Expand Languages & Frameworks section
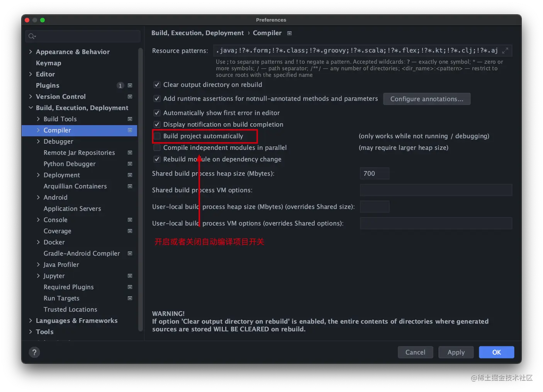 [31, 321]
